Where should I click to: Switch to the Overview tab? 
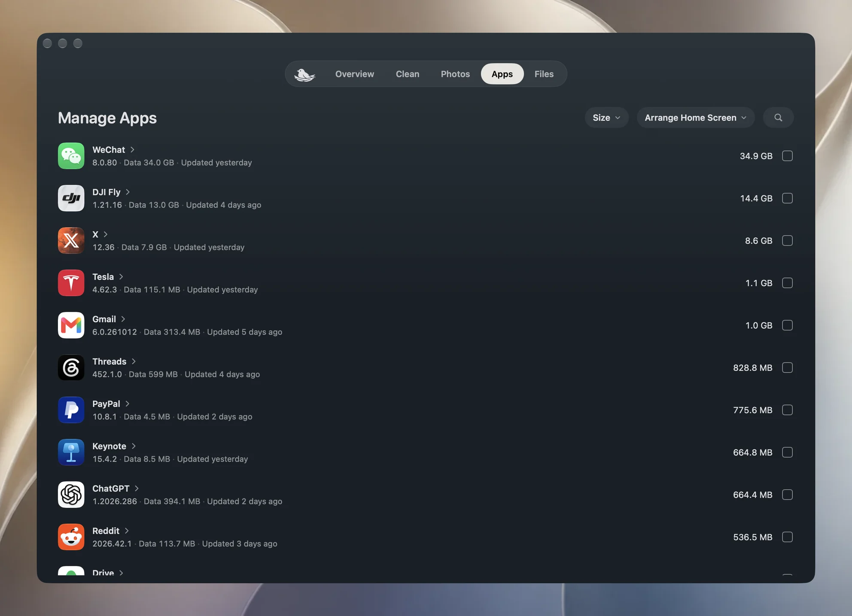(355, 74)
